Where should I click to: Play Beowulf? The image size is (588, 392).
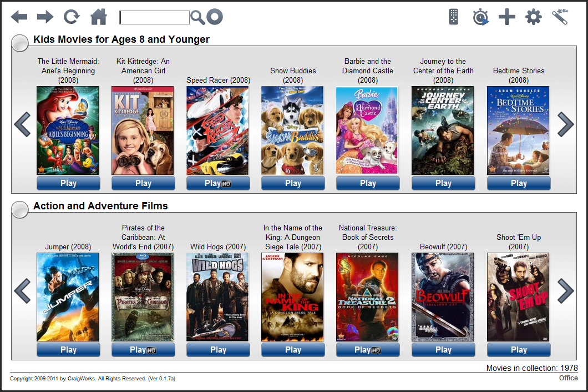point(443,350)
